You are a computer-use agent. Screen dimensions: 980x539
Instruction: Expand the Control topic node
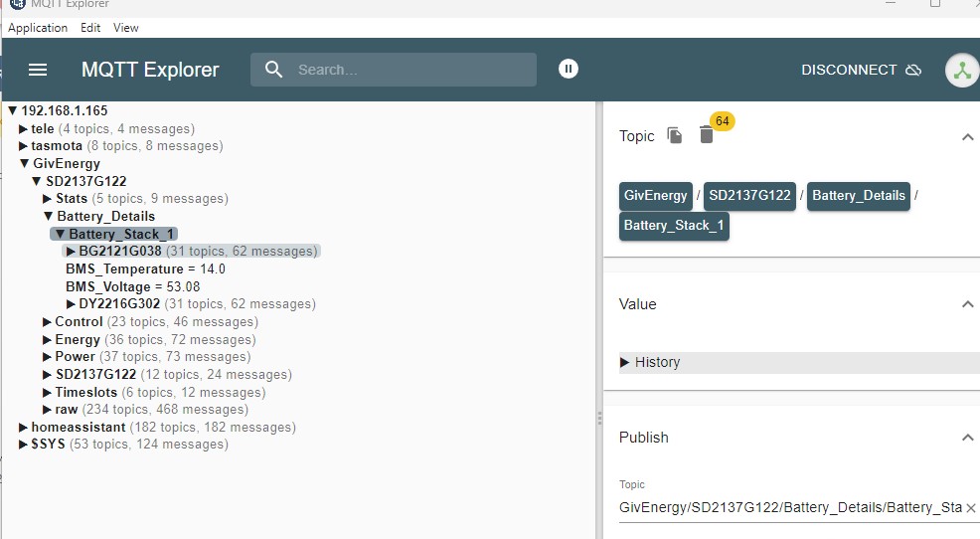click(x=47, y=322)
